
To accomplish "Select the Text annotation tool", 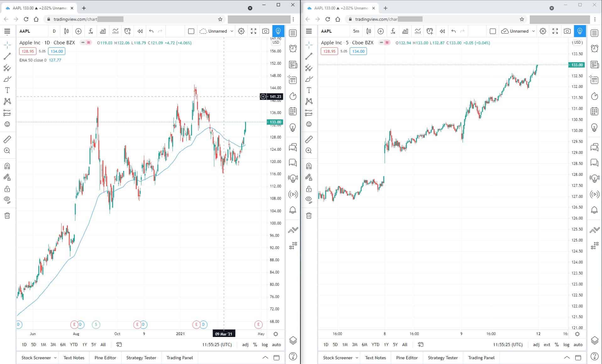I will [7, 90].
